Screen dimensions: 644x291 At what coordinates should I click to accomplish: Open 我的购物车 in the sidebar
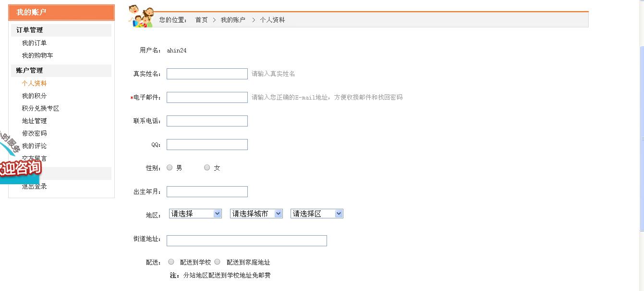click(x=37, y=55)
